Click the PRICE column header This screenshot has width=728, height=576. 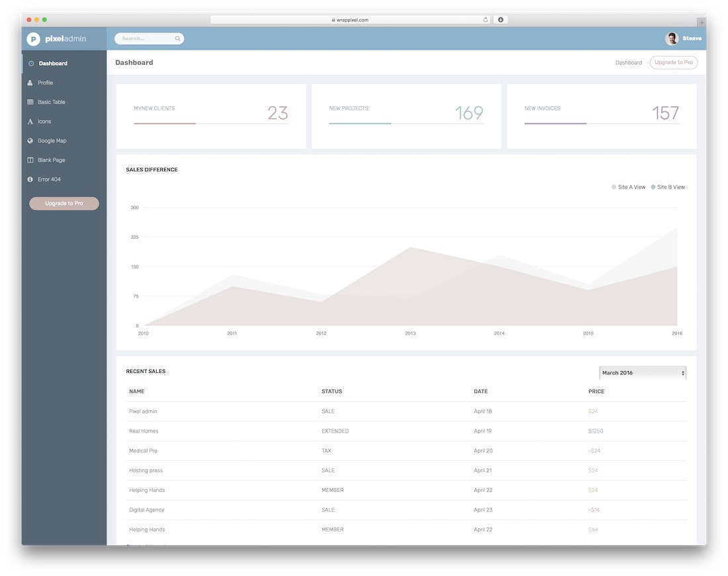[x=596, y=392]
